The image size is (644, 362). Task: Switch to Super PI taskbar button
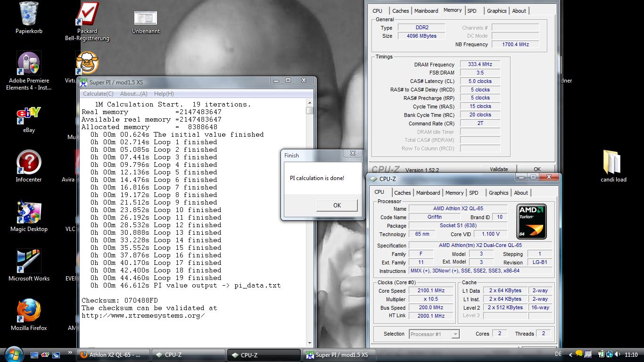pos(339,355)
